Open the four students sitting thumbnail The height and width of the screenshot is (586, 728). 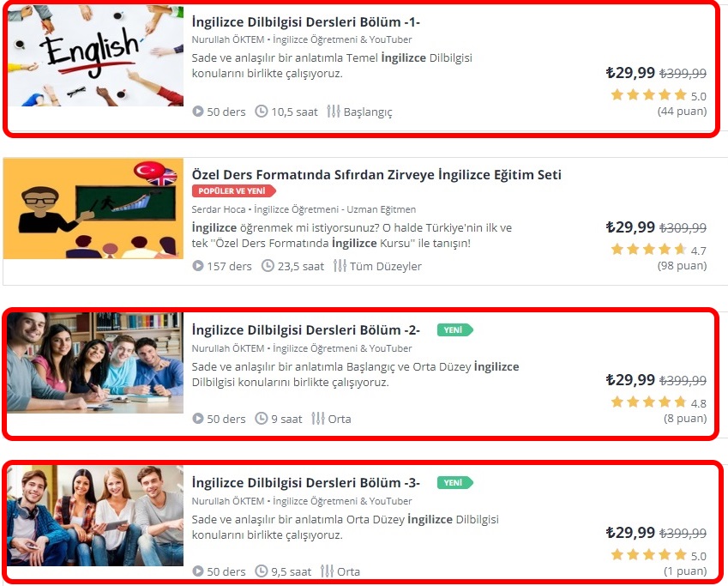[x=95, y=516]
